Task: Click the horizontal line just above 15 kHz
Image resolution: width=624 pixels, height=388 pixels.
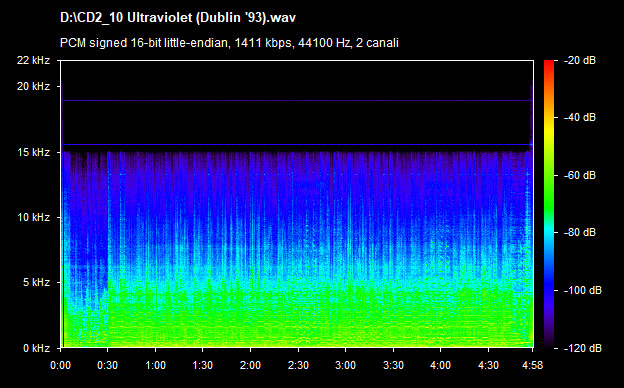Action: [297, 144]
